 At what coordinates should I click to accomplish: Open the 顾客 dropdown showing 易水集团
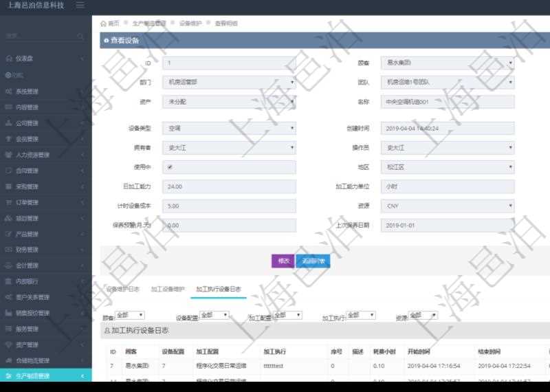[x=448, y=63]
